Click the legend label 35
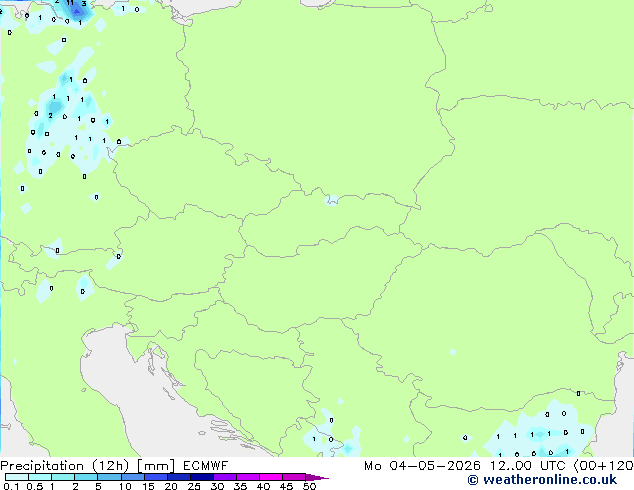Screen dimensions: 634x490 click(x=241, y=486)
